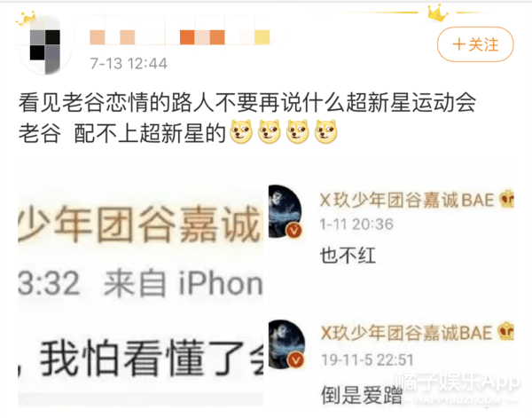Click the gold crown badge at top right

437,13
